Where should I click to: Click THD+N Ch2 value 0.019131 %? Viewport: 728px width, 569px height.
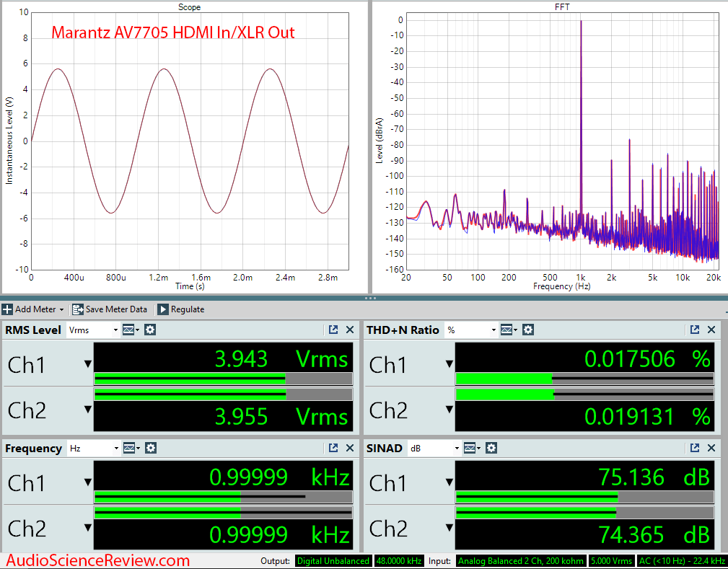tap(648, 416)
